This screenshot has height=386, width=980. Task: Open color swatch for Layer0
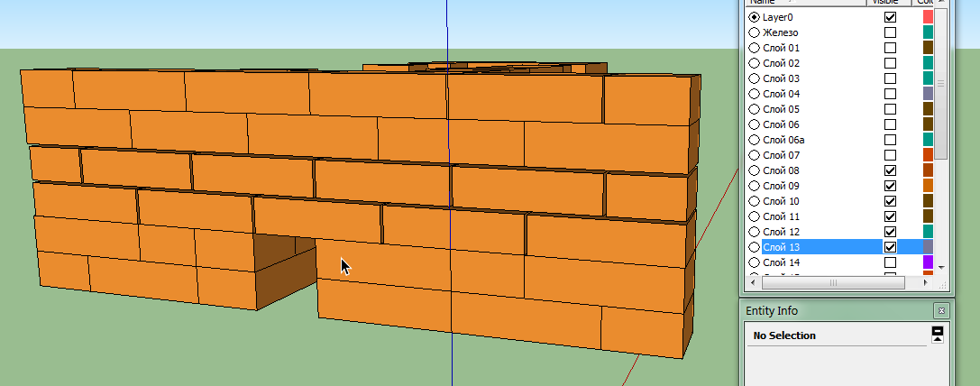coord(928,17)
